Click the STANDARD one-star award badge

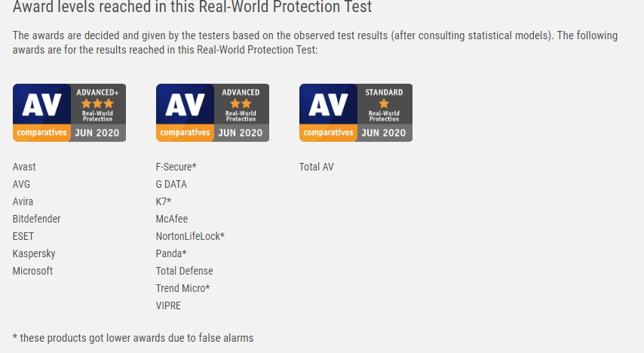[356, 112]
